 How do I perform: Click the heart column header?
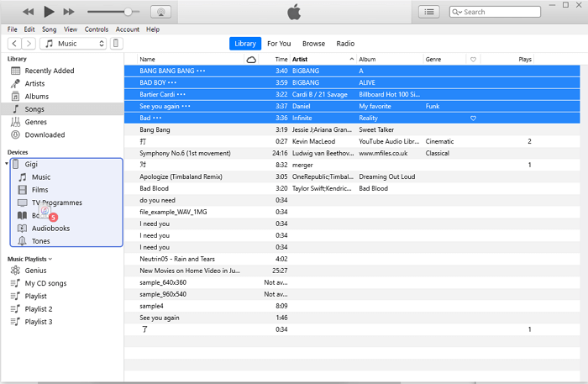[473, 60]
